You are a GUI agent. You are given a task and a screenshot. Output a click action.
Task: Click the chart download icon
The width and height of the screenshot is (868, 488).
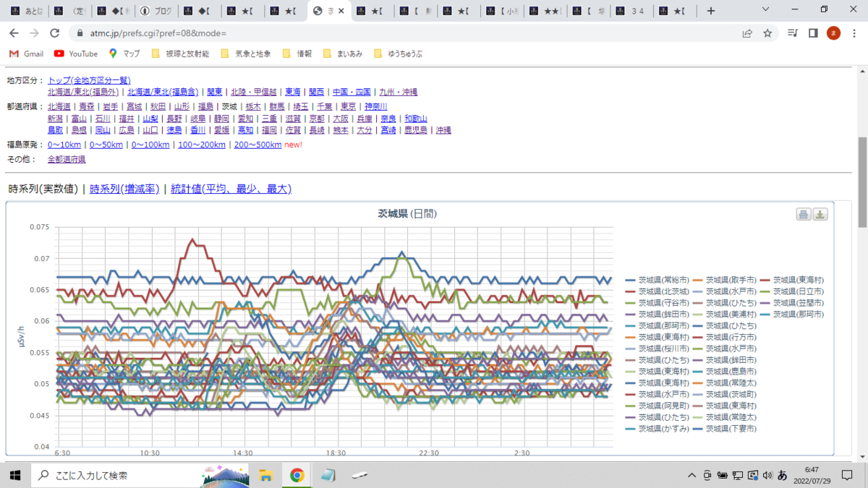click(820, 215)
